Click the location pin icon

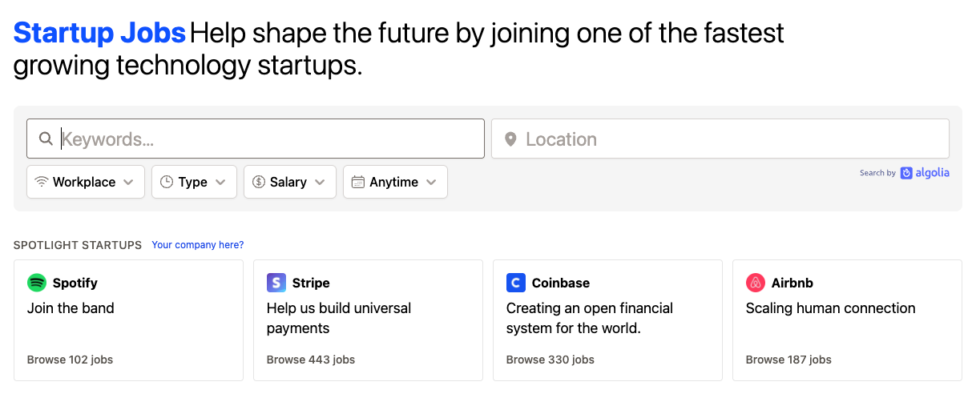(510, 139)
